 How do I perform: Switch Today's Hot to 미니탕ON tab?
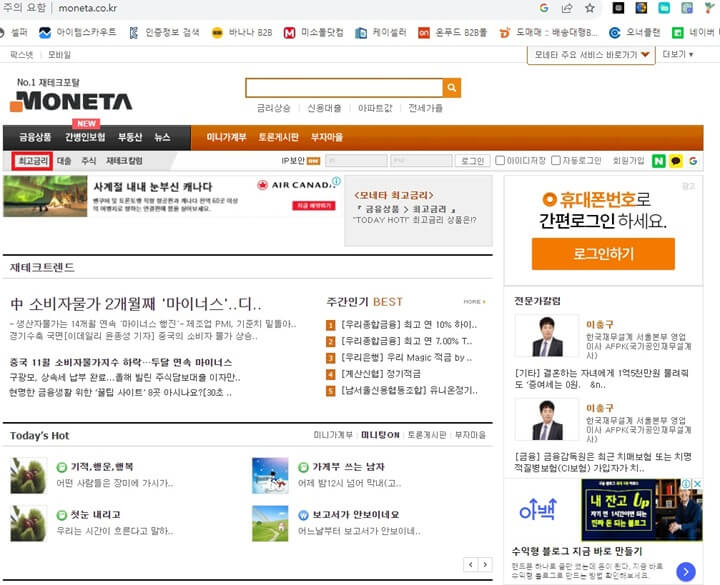(380, 435)
